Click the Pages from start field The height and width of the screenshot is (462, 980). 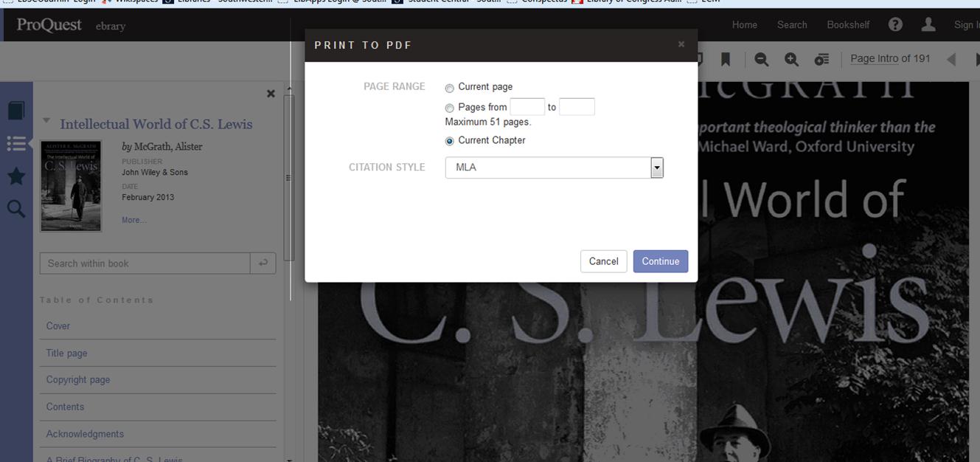click(527, 107)
